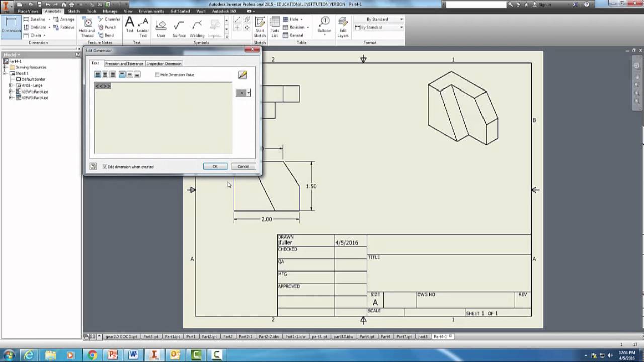Click the Surface texture symbol tool
The width and height of the screenshot is (644, 362).
click(x=179, y=28)
